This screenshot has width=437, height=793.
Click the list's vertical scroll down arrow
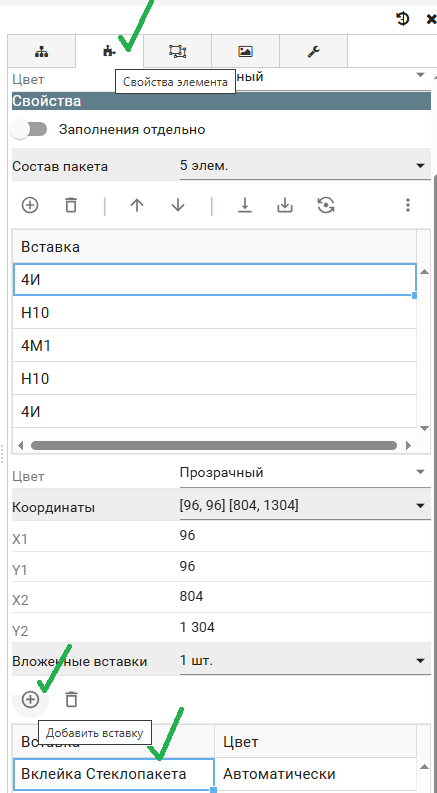click(x=425, y=428)
